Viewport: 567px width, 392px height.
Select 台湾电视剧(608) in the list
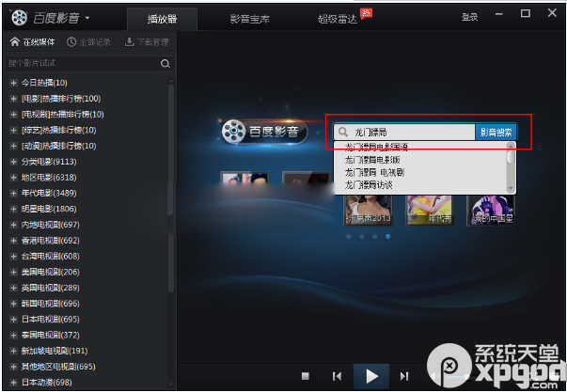(x=50, y=256)
